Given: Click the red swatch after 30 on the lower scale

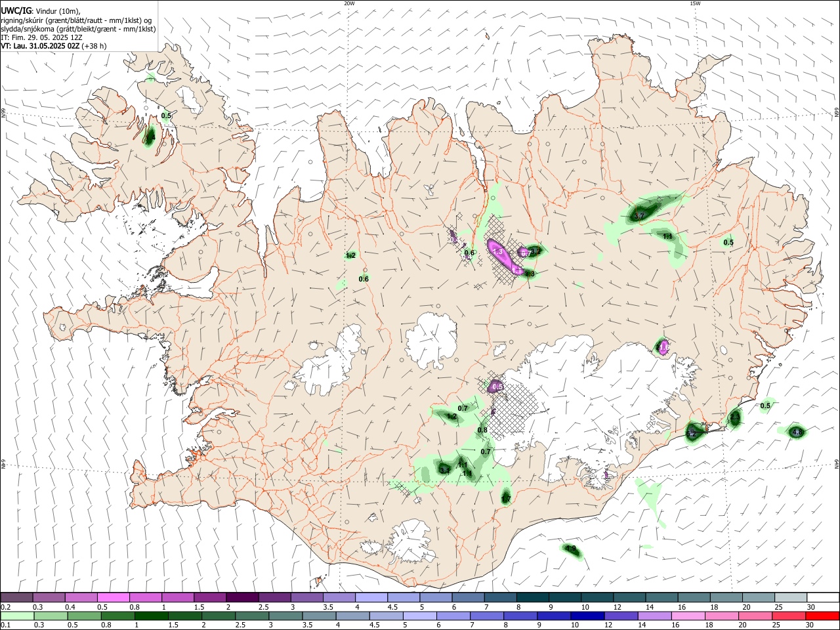Looking at the screenshot, I should [822, 616].
